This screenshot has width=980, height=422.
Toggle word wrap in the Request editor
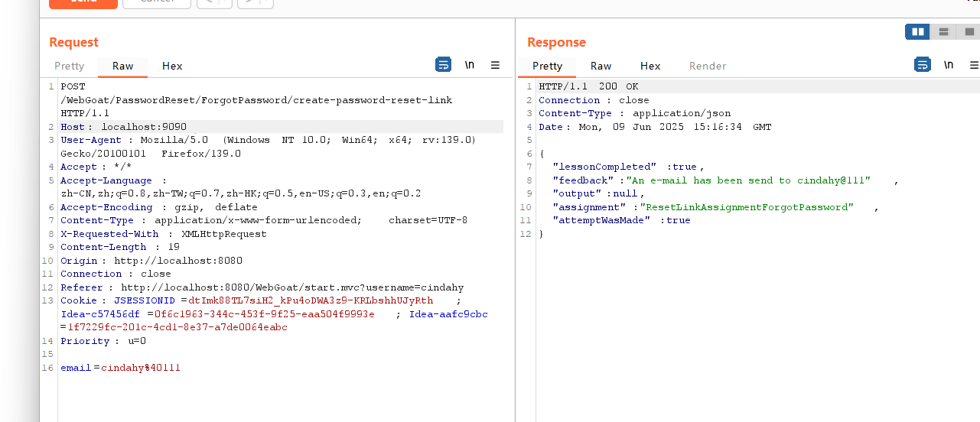point(443,65)
